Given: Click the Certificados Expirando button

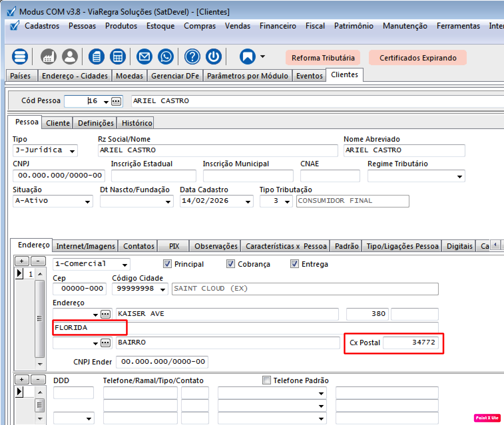Looking at the screenshot, I should [418, 58].
